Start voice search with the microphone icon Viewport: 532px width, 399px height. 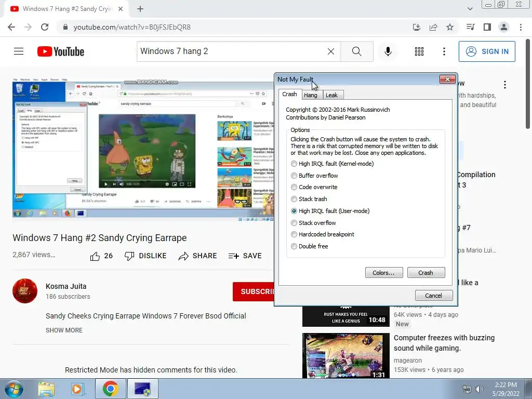tap(388, 51)
